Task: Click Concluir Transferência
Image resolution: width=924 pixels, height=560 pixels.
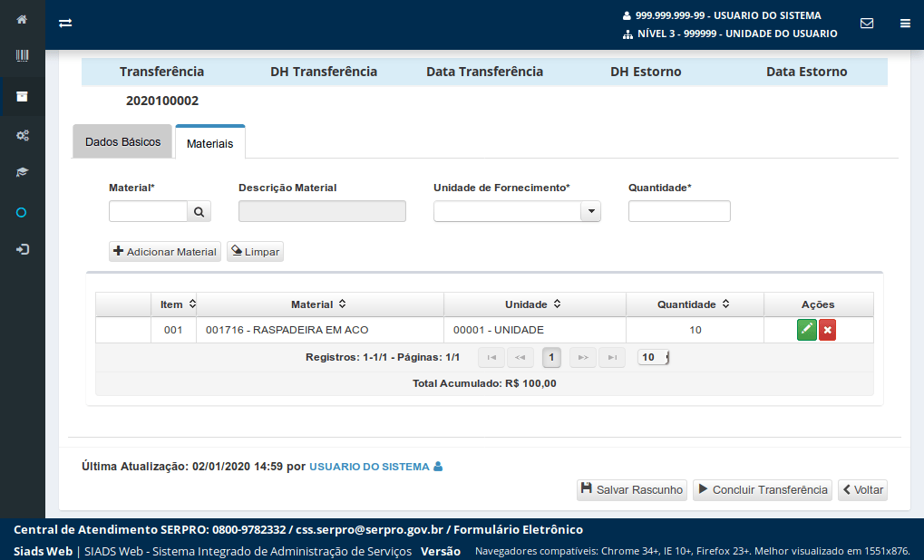Action: tap(763, 490)
